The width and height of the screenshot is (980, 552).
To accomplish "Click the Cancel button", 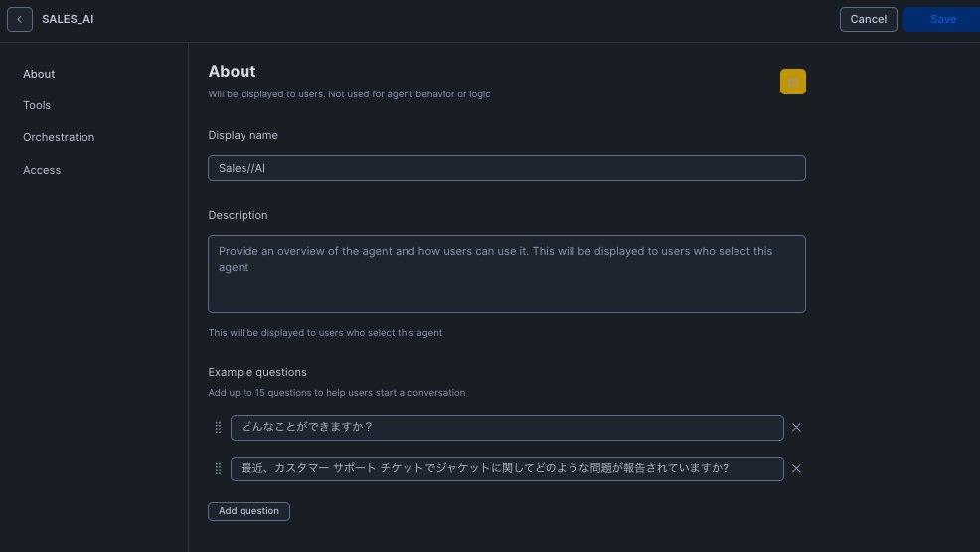I will [868, 19].
